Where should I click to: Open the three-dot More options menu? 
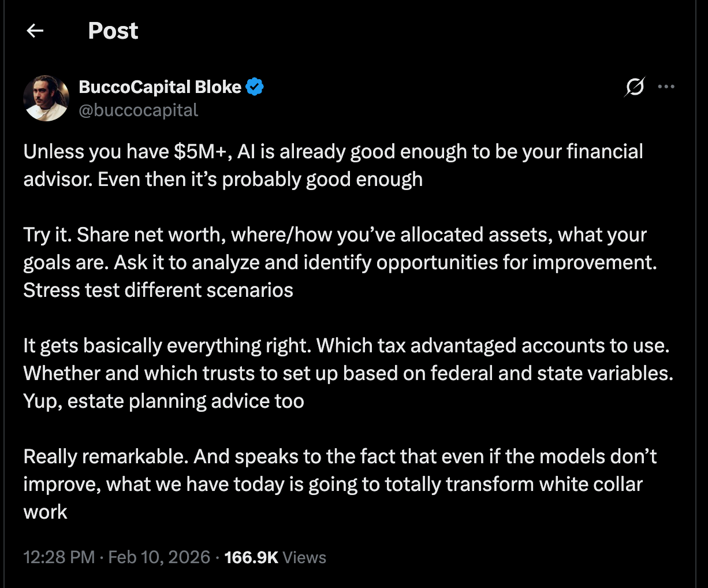tap(666, 87)
